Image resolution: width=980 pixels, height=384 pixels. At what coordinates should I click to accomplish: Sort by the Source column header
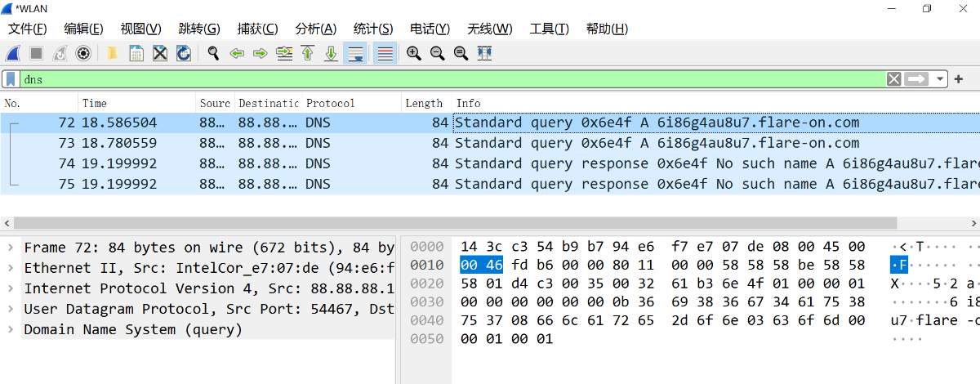click(216, 104)
